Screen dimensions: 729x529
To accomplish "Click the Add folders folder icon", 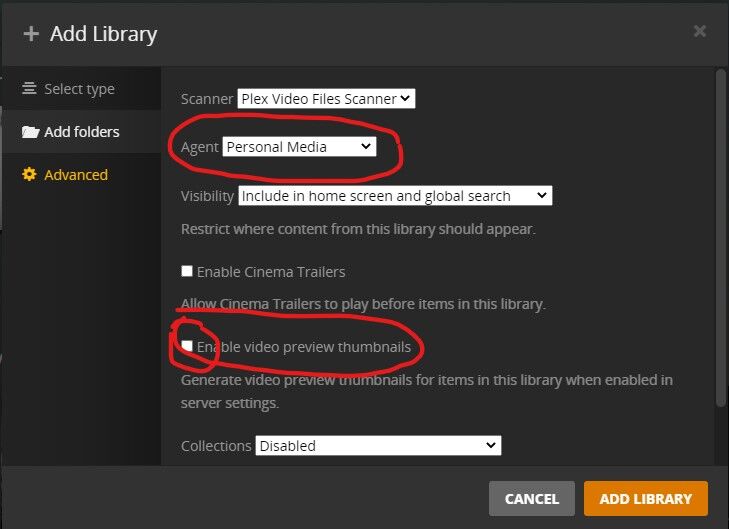I will 30,132.
